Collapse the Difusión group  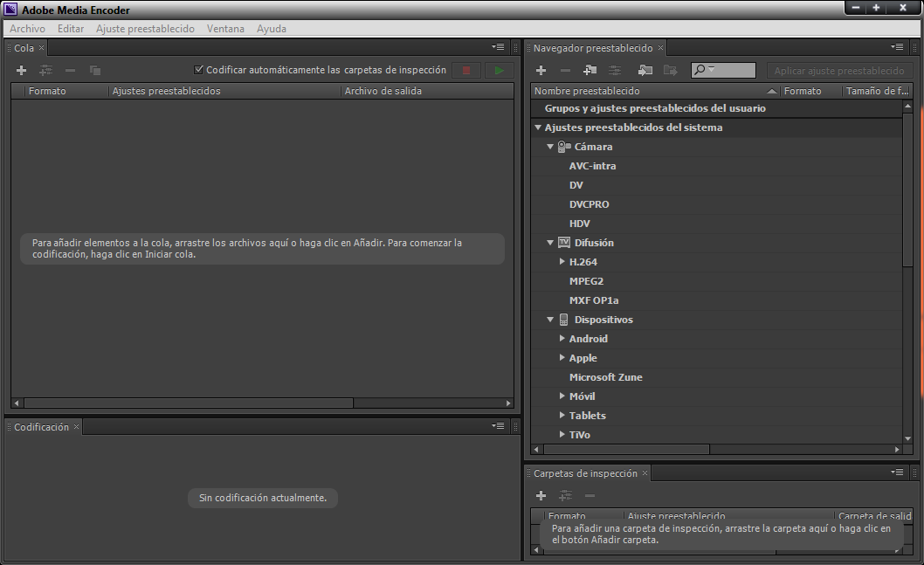pyautogui.click(x=550, y=243)
